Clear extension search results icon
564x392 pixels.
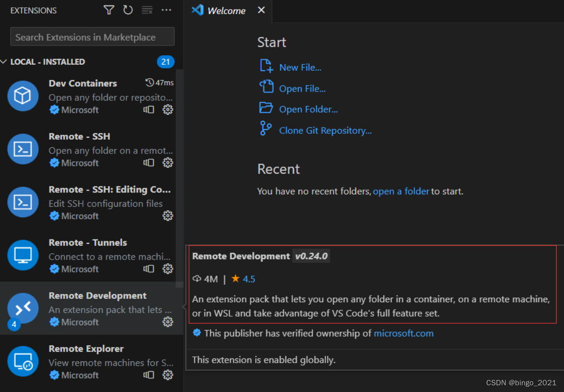(147, 10)
